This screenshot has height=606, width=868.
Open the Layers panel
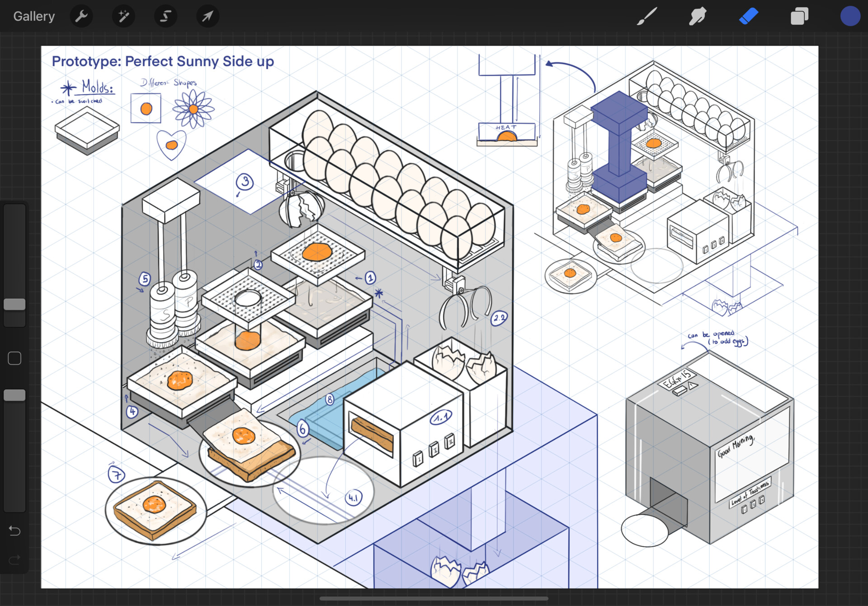pyautogui.click(x=799, y=17)
